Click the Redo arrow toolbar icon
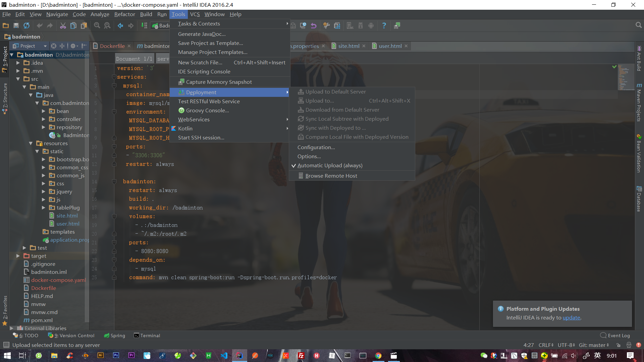644x362 pixels. point(50,25)
